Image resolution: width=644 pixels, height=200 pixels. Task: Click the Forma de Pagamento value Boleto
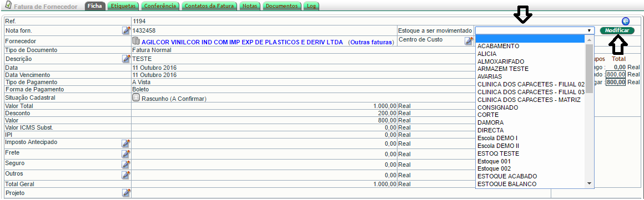141,89
